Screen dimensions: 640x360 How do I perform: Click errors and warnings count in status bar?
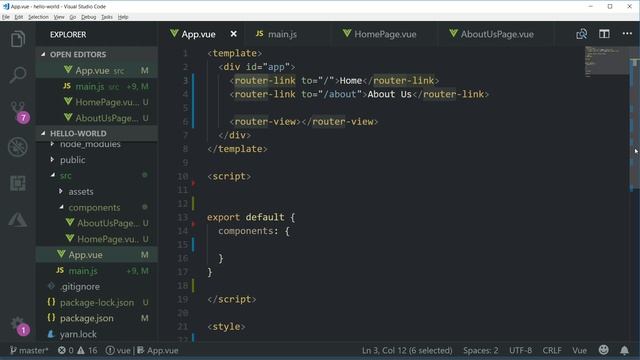coord(78,350)
